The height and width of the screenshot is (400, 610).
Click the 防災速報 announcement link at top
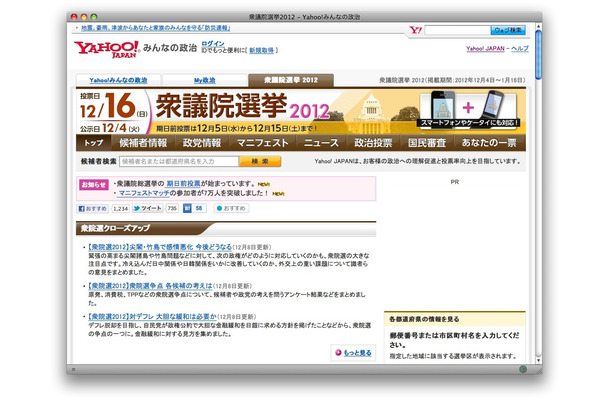(x=156, y=28)
